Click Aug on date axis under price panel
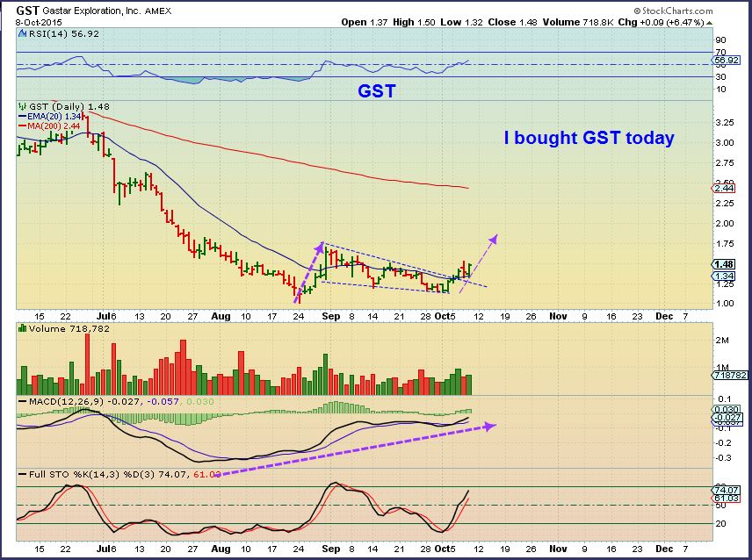 pos(221,317)
